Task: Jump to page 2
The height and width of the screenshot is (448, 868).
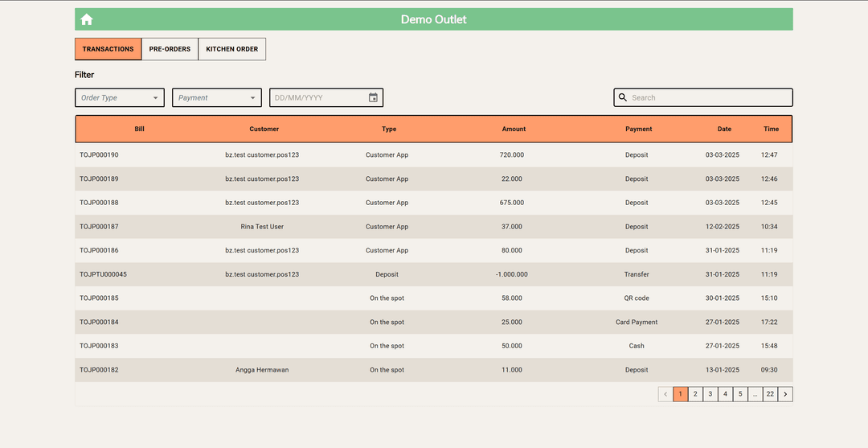Action: click(695, 394)
